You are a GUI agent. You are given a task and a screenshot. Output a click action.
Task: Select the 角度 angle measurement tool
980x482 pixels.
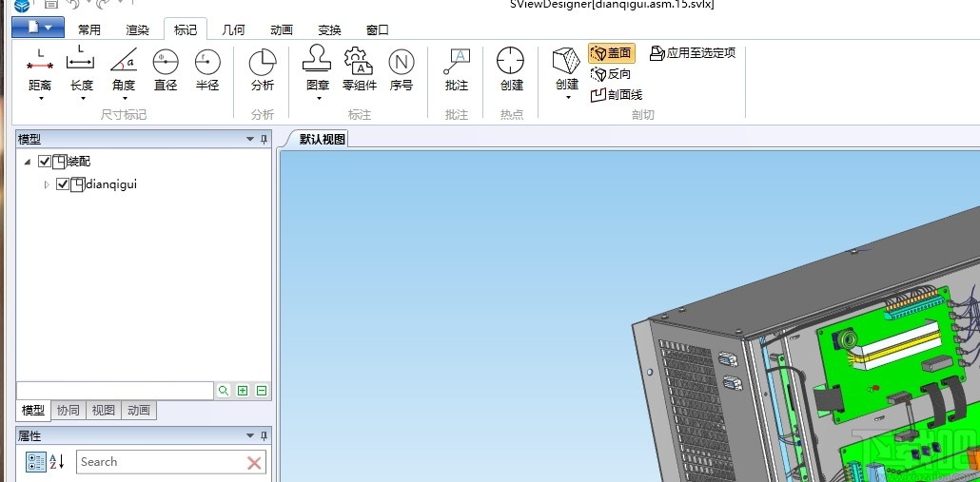pos(124,69)
